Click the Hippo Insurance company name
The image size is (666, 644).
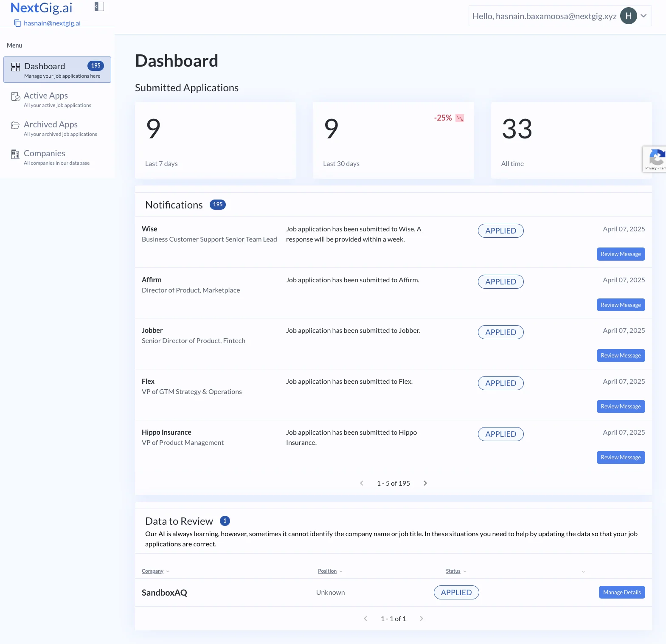pyautogui.click(x=166, y=432)
